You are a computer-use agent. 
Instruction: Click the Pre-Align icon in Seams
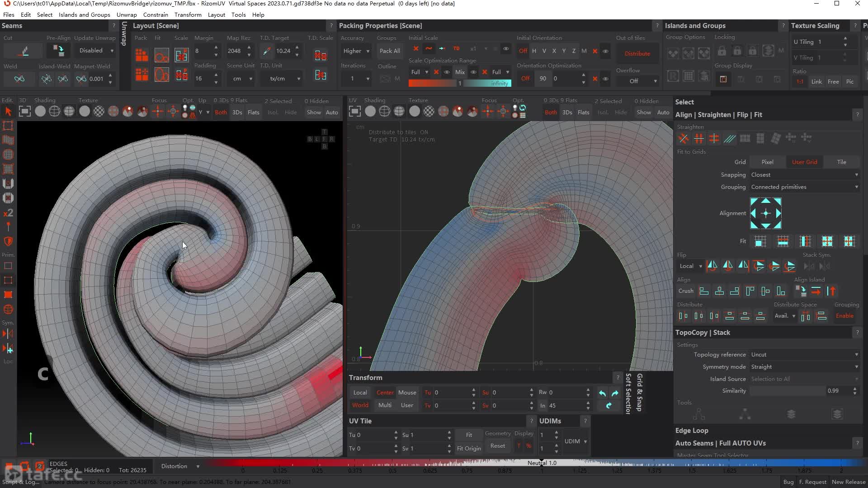[58, 51]
